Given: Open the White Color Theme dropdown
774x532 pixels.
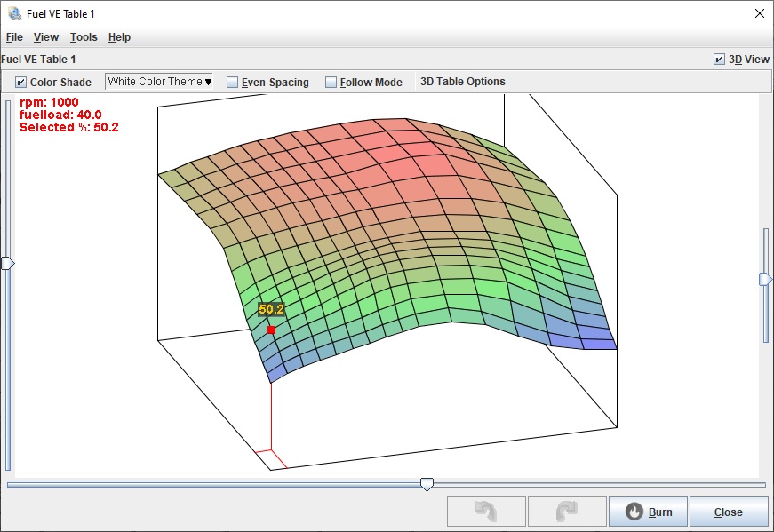Looking at the screenshot, I should click(x=159, y=82).
